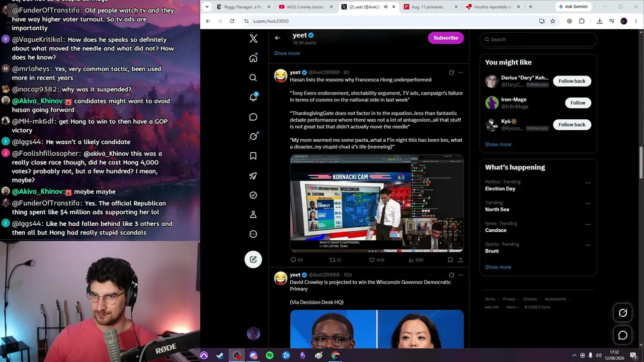Open the browser tab search dropdown
644x362 pixels.
click(x=207, y=7)
